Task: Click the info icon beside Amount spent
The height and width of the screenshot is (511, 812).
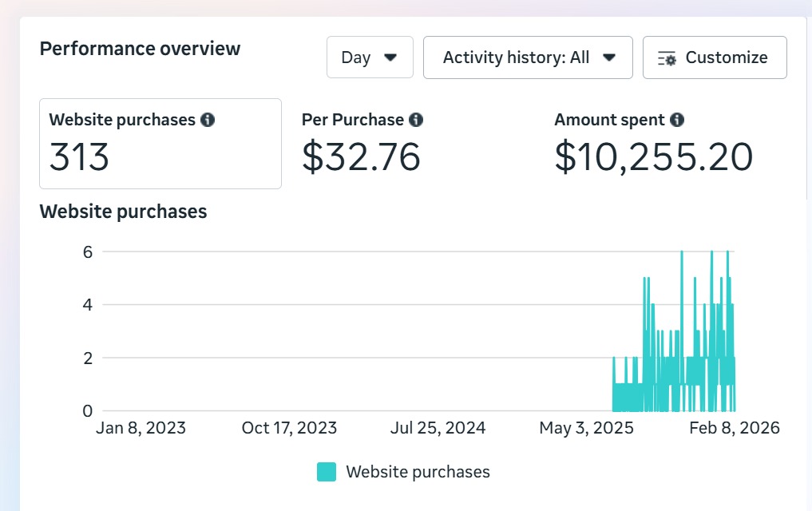Action: [677, 120]
